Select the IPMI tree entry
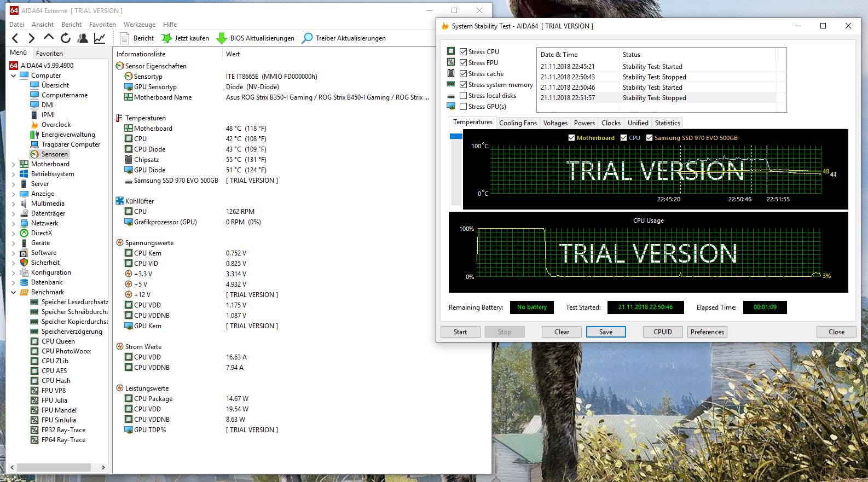 (x=48, y=115)
